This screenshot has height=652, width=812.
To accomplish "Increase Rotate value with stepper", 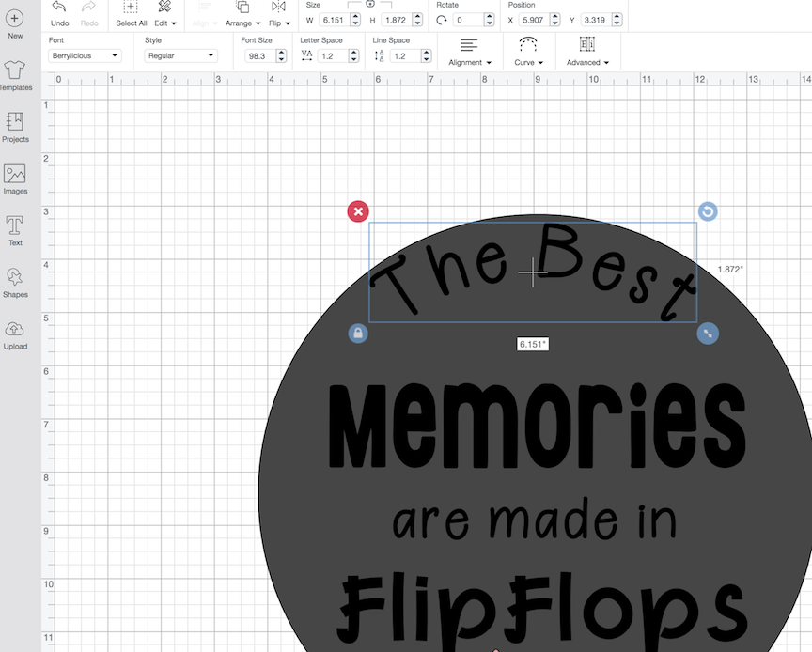I will pos(489,17).
